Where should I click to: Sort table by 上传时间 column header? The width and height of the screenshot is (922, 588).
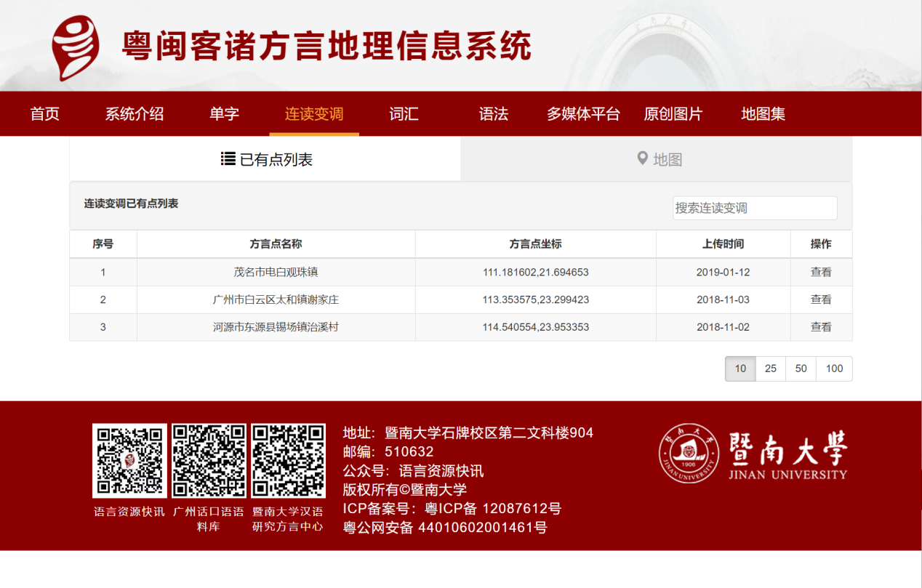(x=723, y=244)
